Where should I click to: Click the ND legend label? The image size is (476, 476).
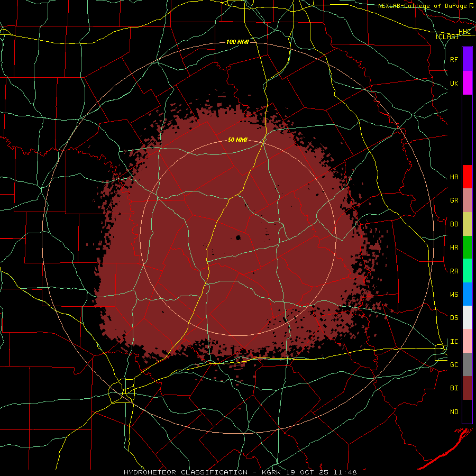pyautogui.click(x=454, y=411)
